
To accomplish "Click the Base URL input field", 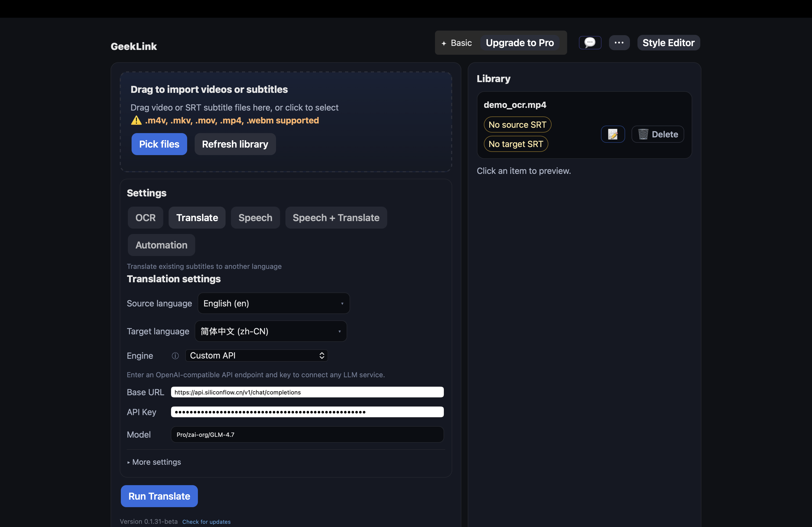I will tap(307, 392).
